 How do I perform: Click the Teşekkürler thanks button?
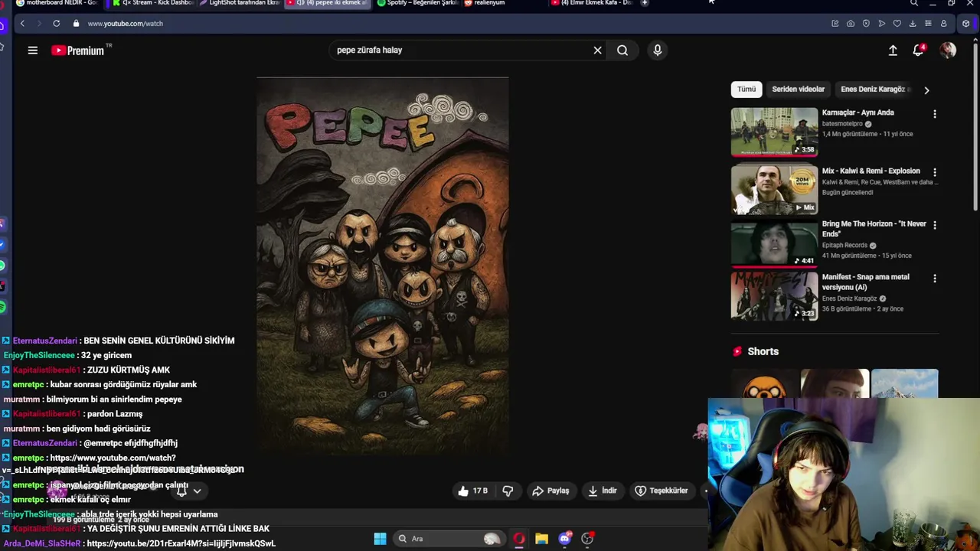click(x=661, y=491)
